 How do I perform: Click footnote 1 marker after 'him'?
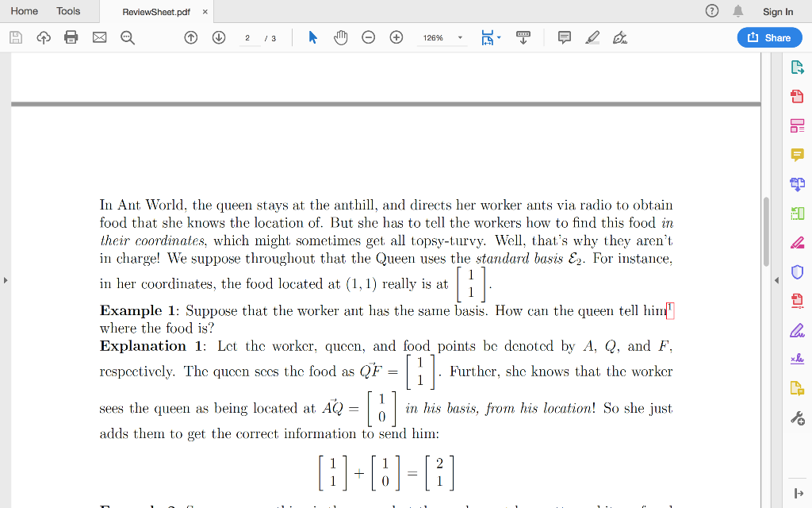(669, 311)
